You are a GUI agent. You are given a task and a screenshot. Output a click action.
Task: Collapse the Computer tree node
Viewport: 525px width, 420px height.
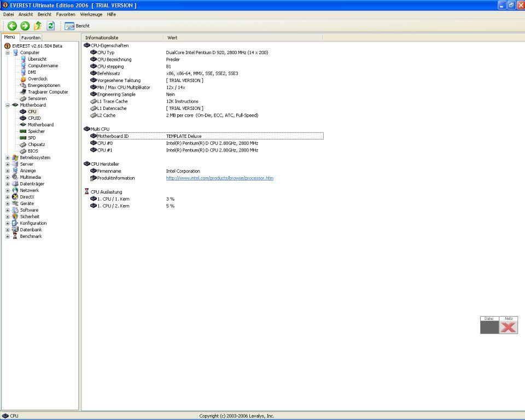[7, 52]
